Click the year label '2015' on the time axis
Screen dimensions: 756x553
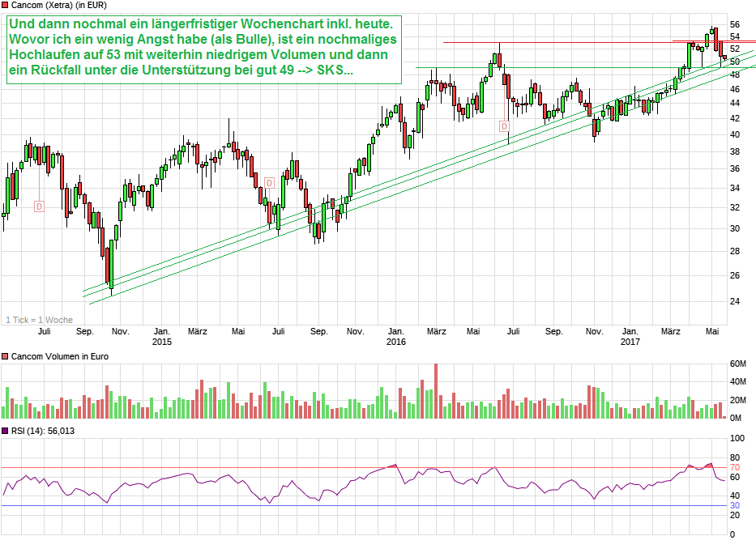coord(162,342)
